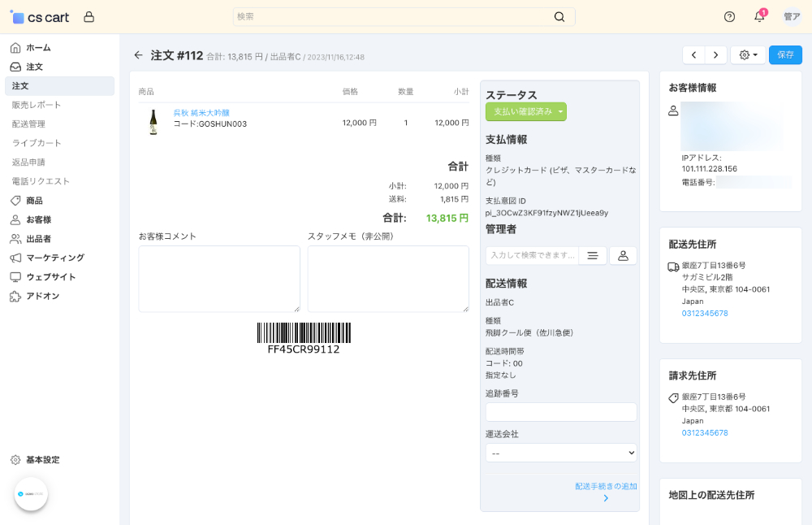Screen dimensions: 812x525
Task: Open the 呉秋 純米大吟醸 product link
Action: click(x=201, y=113)
